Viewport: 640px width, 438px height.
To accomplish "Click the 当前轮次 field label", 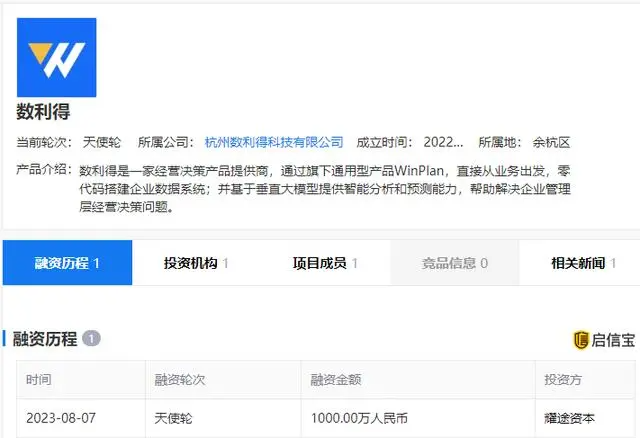I will click(44, 142).
